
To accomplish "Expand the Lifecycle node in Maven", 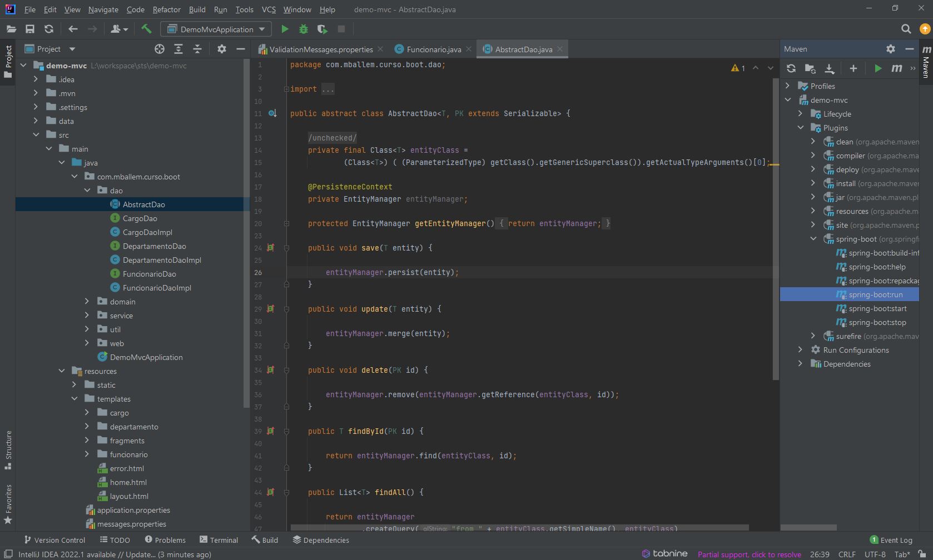I will click(800, 114).
